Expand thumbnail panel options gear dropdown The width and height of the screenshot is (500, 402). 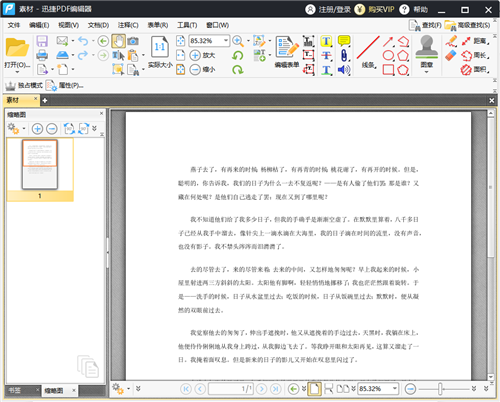pyautogui.click(x=24, y=129)
